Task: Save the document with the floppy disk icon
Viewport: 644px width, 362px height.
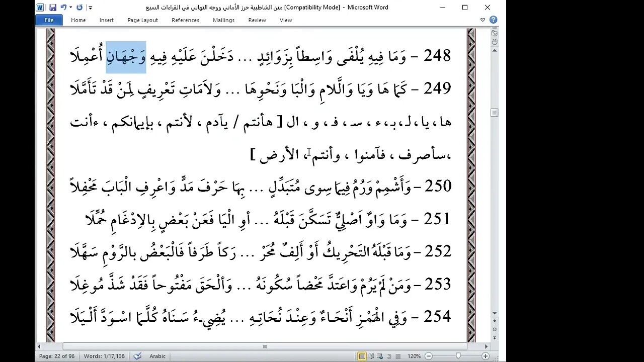Action: [53, 8]
